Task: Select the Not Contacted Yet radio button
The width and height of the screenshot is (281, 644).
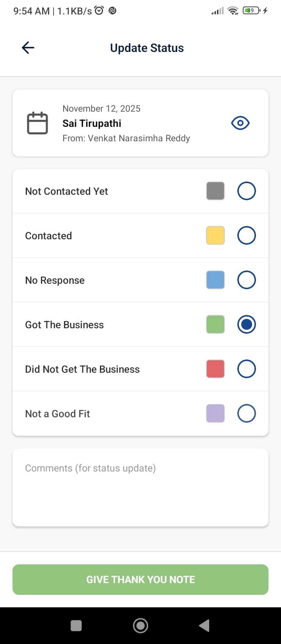Action: coord(246,191)
